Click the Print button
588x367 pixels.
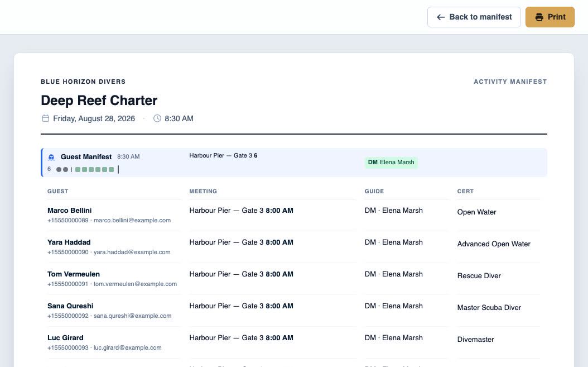tap(550, 17)
